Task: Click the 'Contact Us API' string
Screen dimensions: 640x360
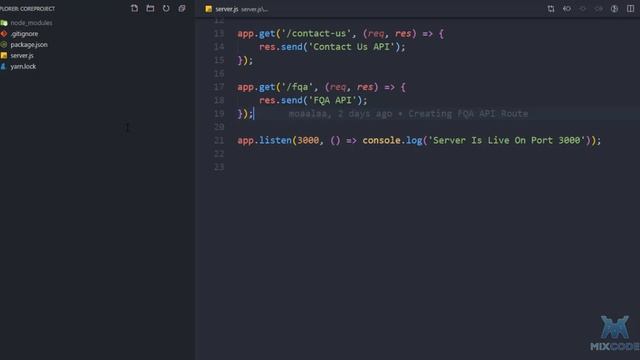Action: [x=351, y=47]
